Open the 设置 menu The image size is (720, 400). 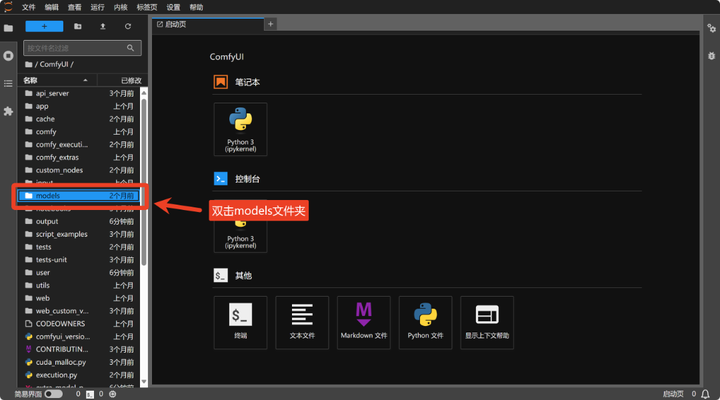173,7
